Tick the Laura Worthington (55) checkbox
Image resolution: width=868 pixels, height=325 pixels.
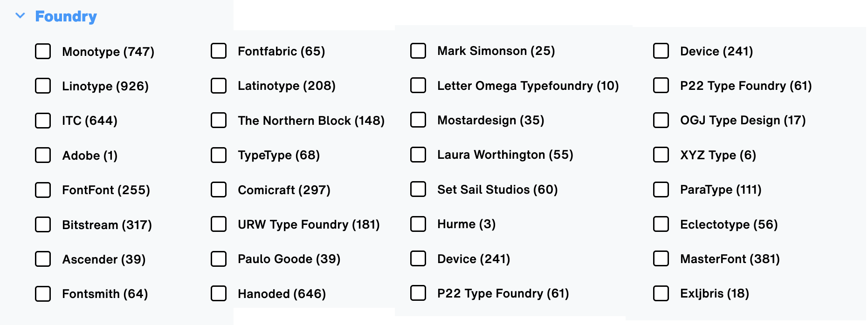pyautogui.click(x=418, y=155)
